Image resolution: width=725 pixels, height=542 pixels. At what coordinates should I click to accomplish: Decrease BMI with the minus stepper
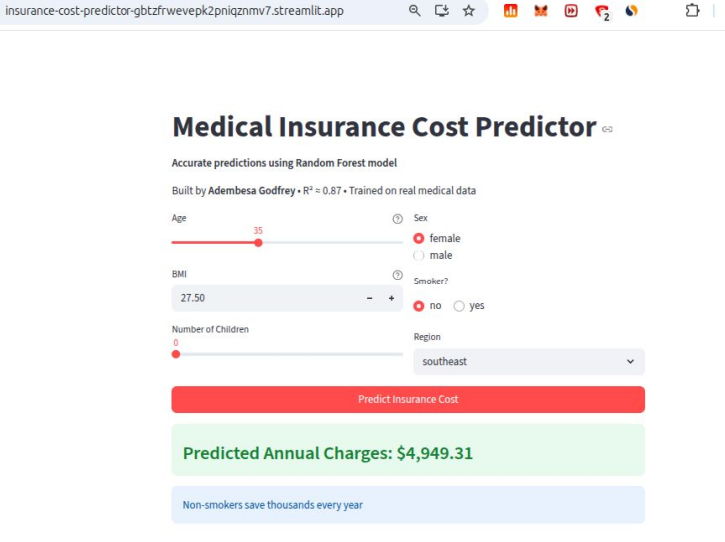(369, 298)
